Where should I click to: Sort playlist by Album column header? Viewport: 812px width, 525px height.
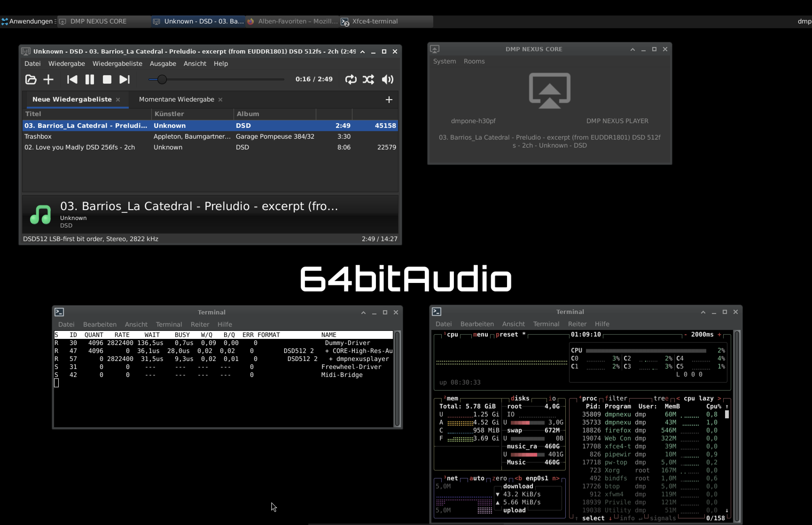click(x=275, y=114)
